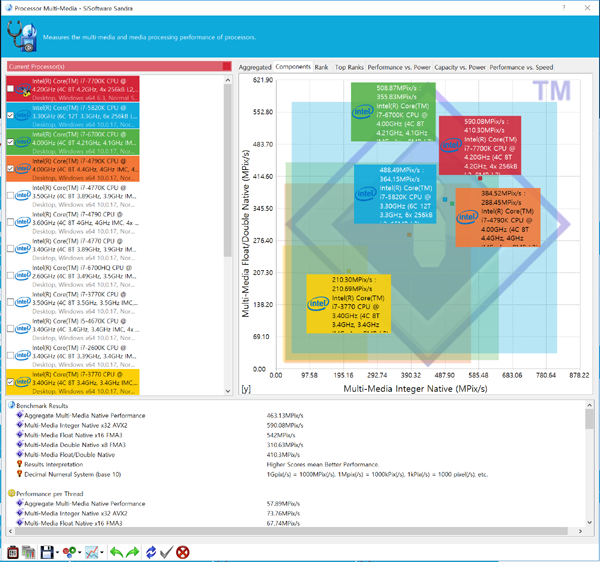The height and width of the screenshot is (562, 600).
Task: Click the copy results documents icon
Action: pos(28,552)
